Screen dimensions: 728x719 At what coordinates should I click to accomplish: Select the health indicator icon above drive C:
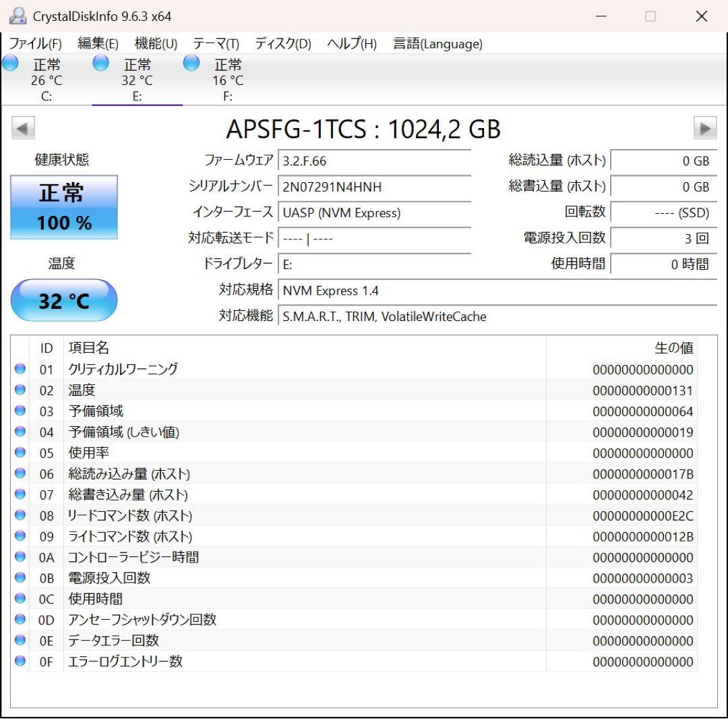[x=11, y=63]
